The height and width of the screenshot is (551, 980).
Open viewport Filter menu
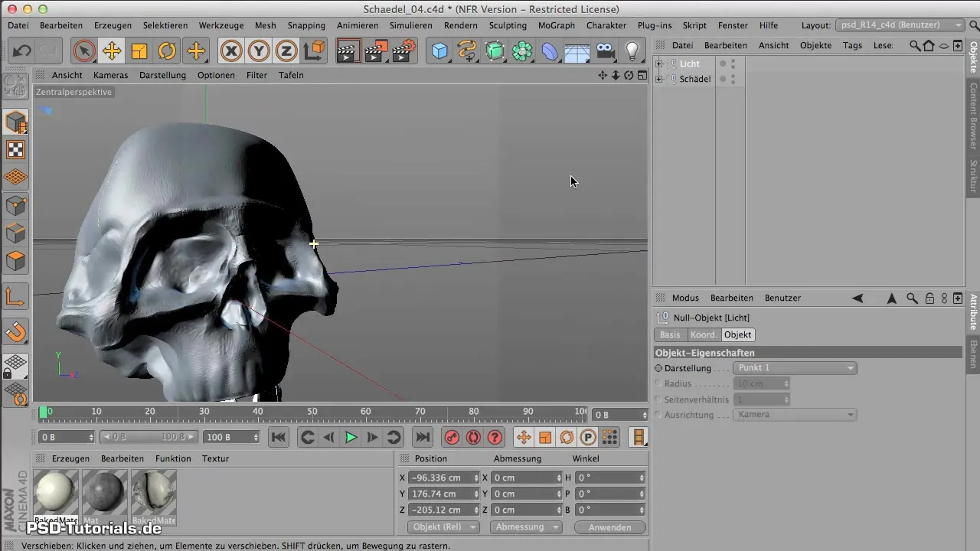257,75
